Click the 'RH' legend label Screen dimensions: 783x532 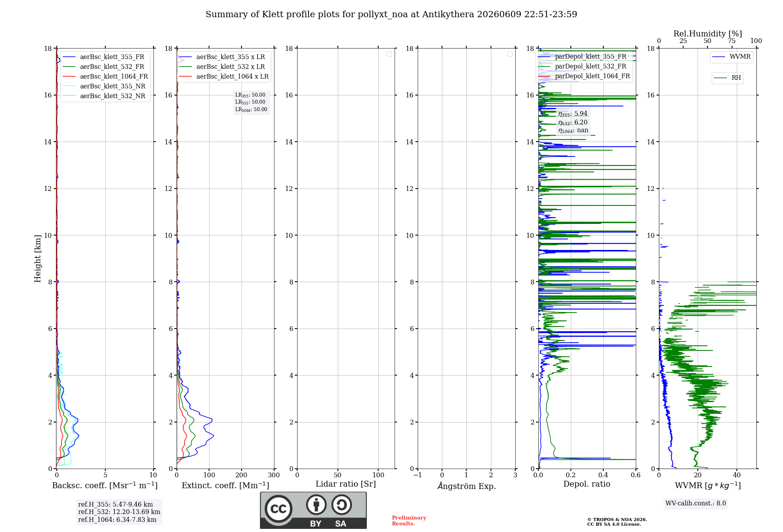(736, 78)
